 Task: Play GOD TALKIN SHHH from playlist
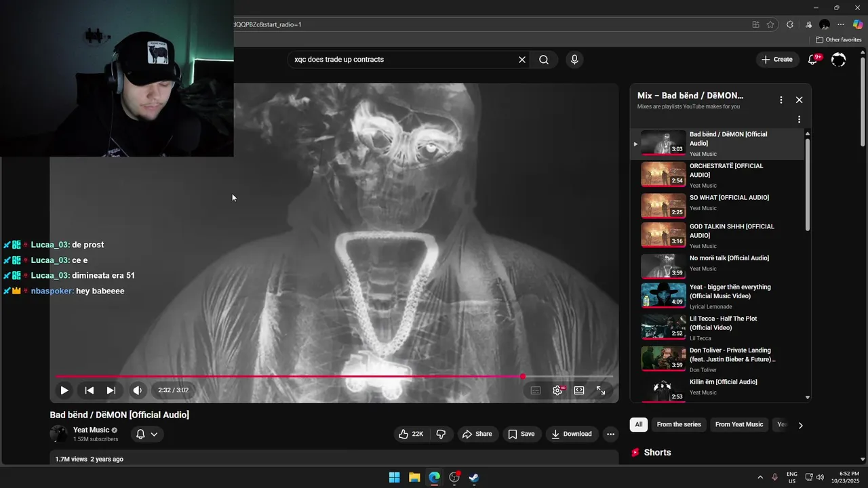tap(717, 236)
